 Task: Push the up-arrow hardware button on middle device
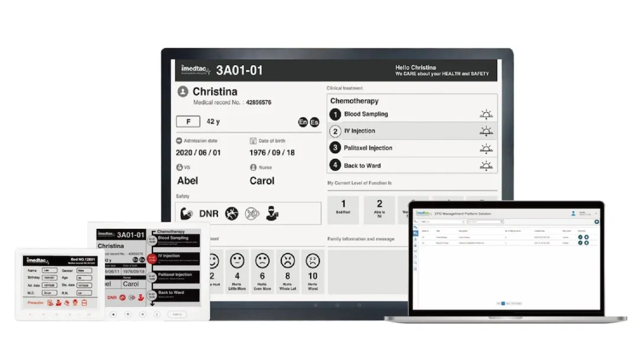(x=128, y=315)
